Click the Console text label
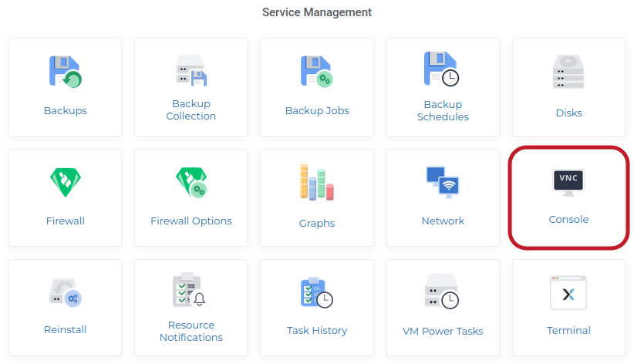Screen dimensions: 634x364 [568, 220]
